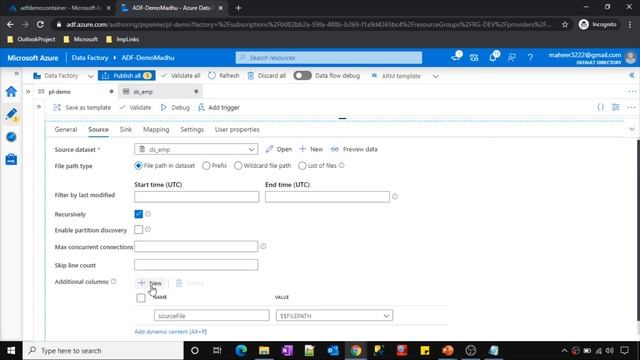Click Validate all in toolbar
This screenshot has width=640, height=360.
point(180,76)
